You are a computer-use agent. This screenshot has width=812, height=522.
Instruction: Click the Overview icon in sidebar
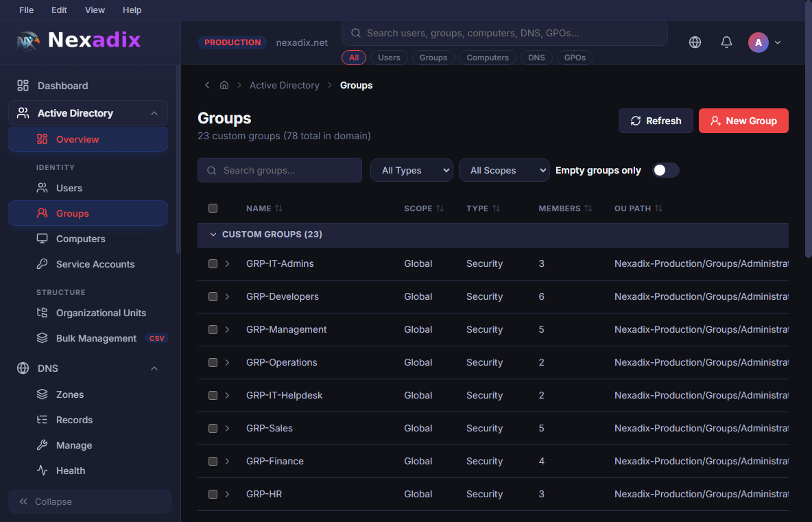(x=42, y=139)
